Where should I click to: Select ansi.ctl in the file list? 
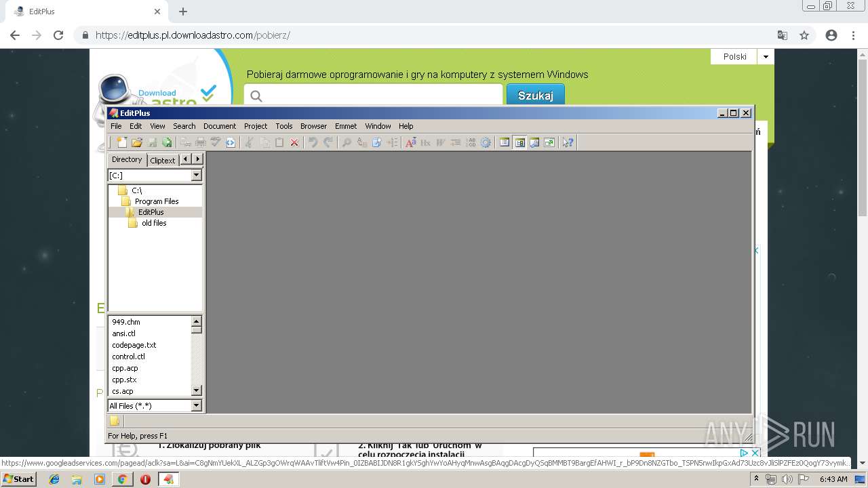(124, 333)
